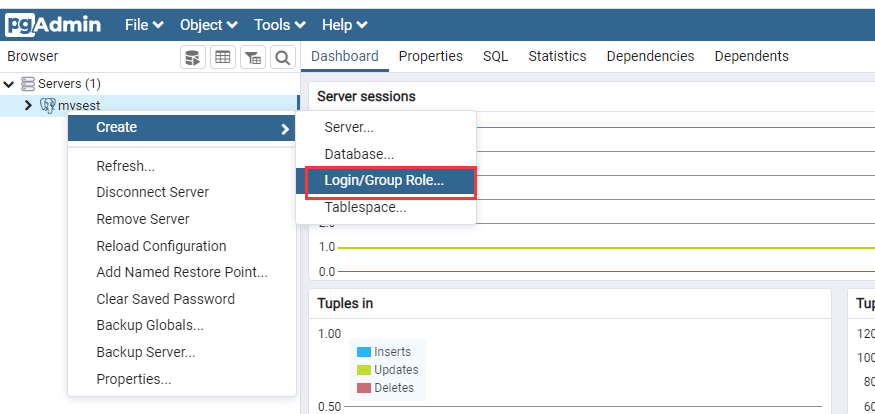Click the Servers group stack icon
This screenshot has width=875, height=414.
[28, 84]
